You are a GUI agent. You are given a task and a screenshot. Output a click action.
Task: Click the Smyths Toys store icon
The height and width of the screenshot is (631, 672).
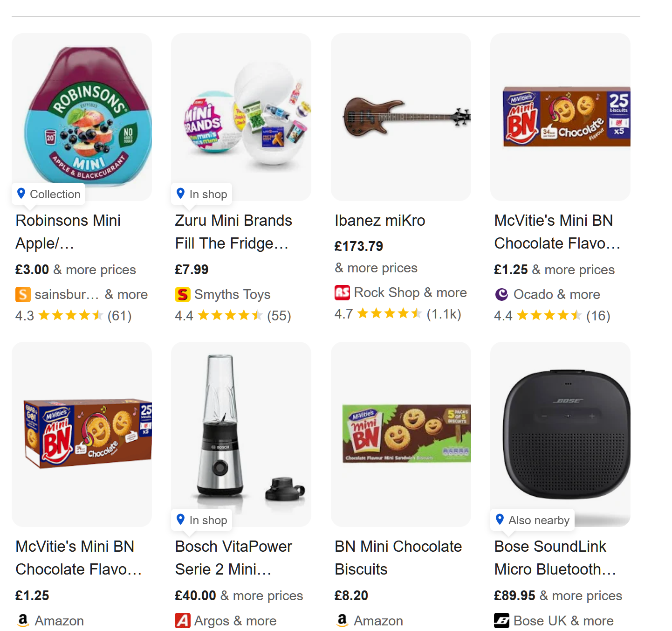[x=182, y=294]
